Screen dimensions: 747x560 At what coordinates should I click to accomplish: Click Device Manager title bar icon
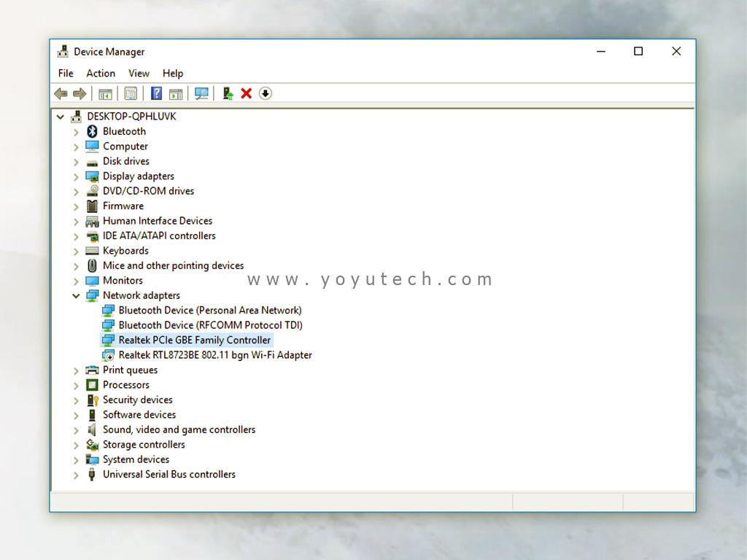63,52
